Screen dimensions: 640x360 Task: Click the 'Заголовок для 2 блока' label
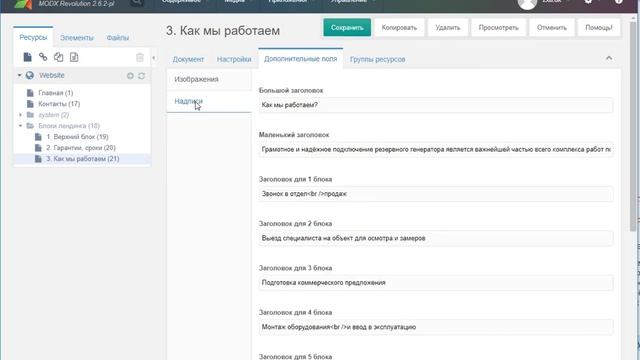point(296,224)
